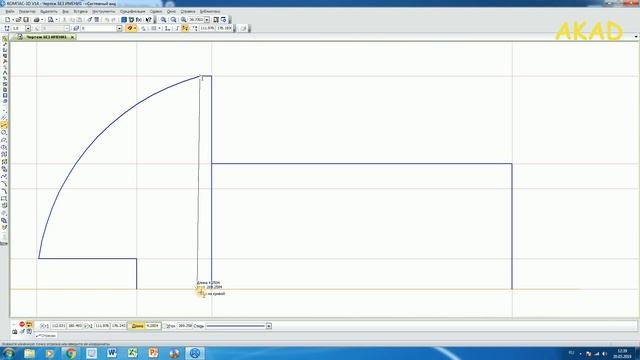Image resolution: width=640 pixels, height=360 pixels.
Task: Create a new document with the New icon
Action: (7, 20)
